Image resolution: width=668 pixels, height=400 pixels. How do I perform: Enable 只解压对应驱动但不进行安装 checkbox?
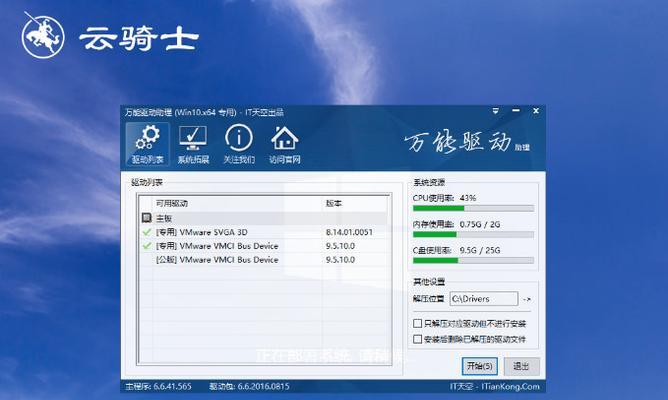[x=418, y=323]
